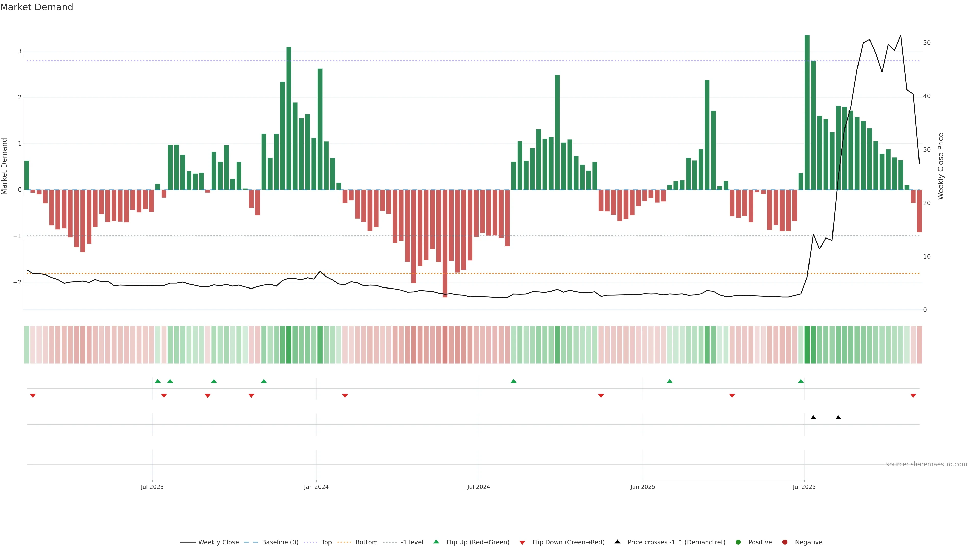The height and width of the screenshot is (551, 980).
Task: Click the black Price crosses -1 legend triangle
Action: 617,542
